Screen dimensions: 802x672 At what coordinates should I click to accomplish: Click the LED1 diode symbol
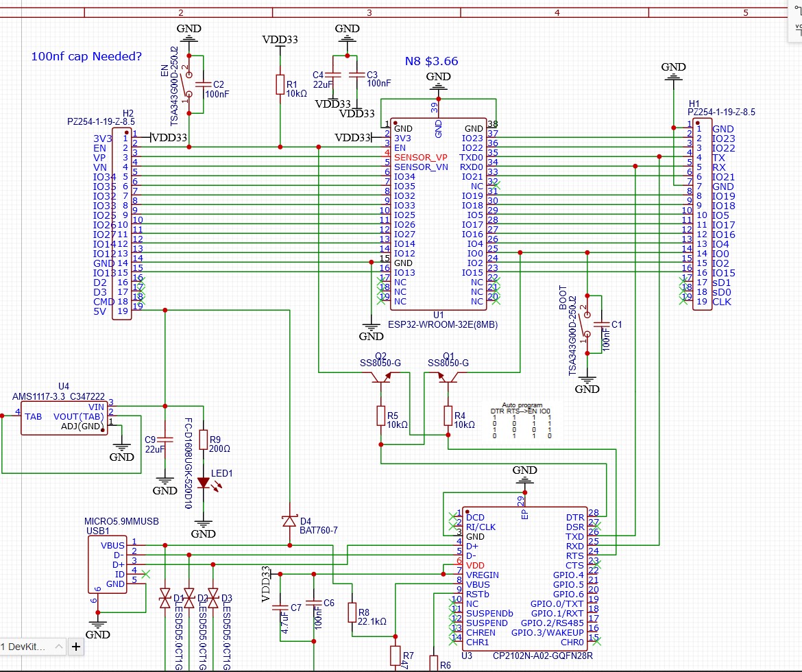[x=203, y=483]
